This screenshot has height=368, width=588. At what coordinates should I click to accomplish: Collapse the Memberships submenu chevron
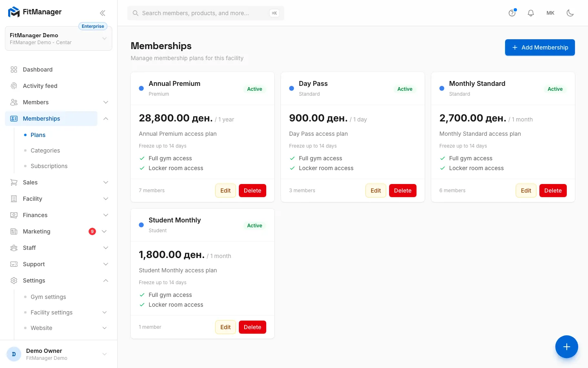coord(106,119)
